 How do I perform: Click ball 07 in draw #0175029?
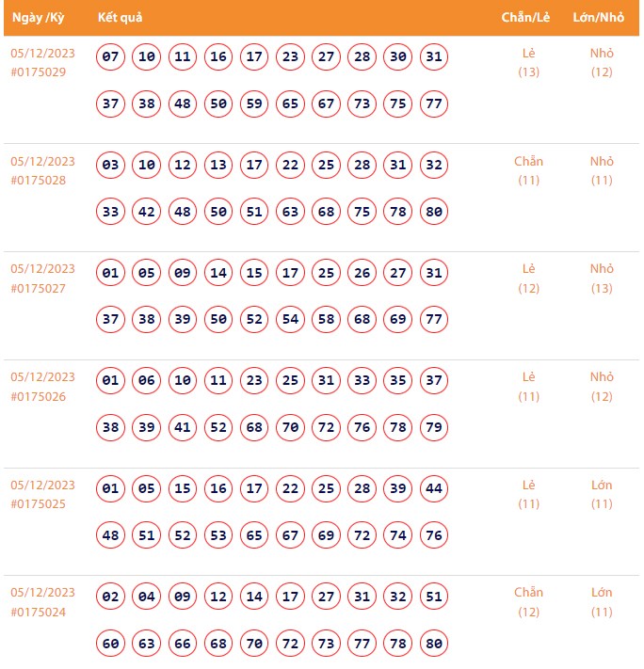click(111, 57)
